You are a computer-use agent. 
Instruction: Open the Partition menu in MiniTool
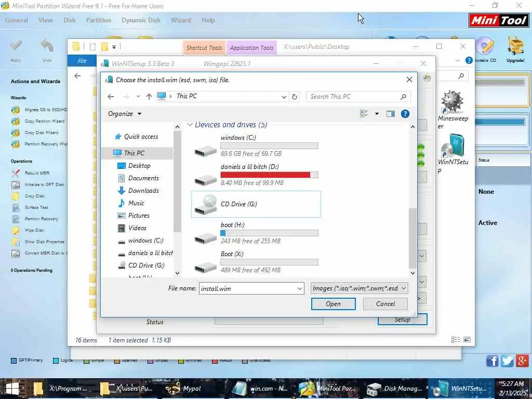[99, 20]
